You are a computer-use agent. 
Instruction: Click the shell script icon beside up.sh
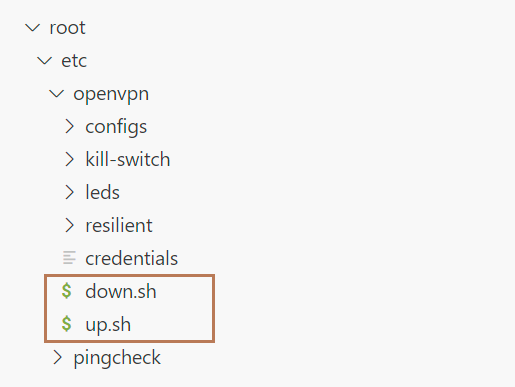[67, 324]
